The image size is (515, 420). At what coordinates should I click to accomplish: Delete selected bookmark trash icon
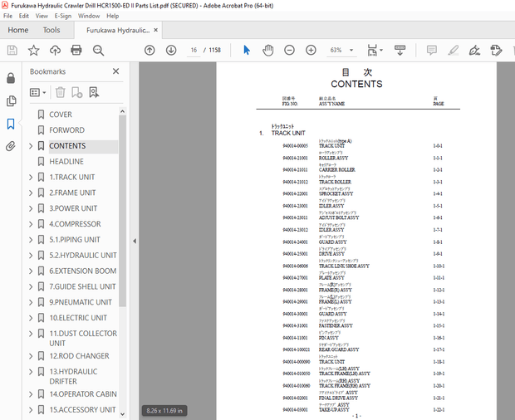tap(61, 92)
